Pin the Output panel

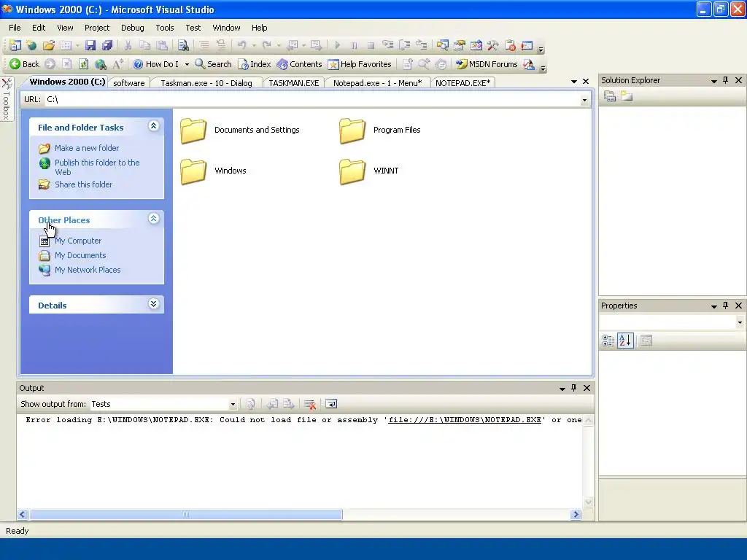click(574, 388)
